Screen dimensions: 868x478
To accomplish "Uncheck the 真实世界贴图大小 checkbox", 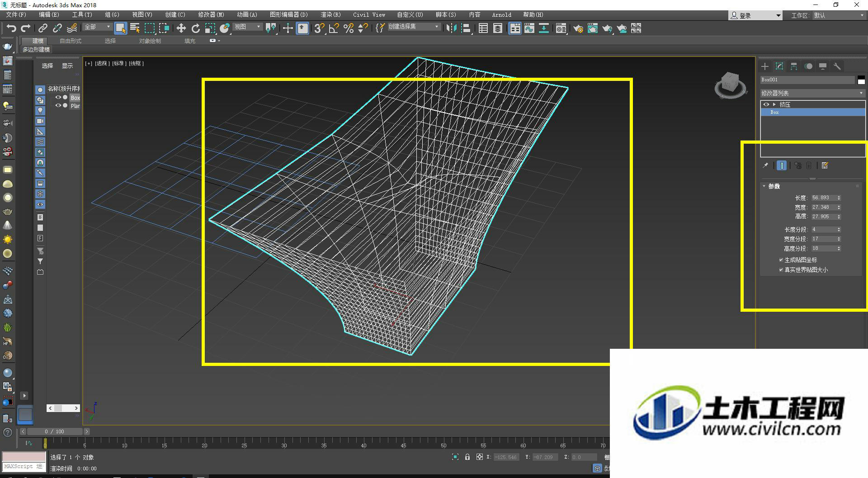I will coord(781,270).
